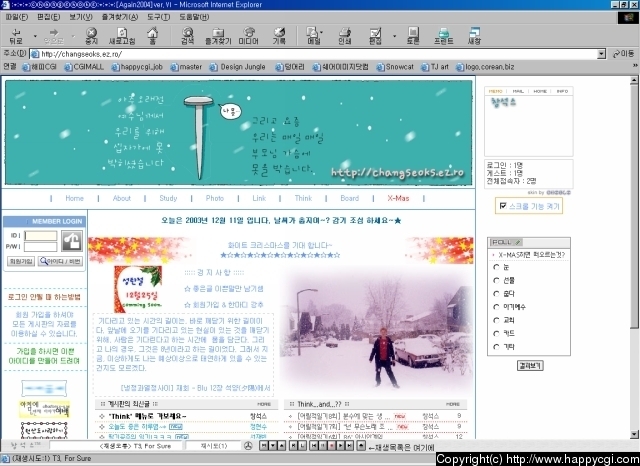Click the Mercedes-style round icon in music player bar
Image resolution: width=640 pixels, height=466 pixels.
point(248,446)
